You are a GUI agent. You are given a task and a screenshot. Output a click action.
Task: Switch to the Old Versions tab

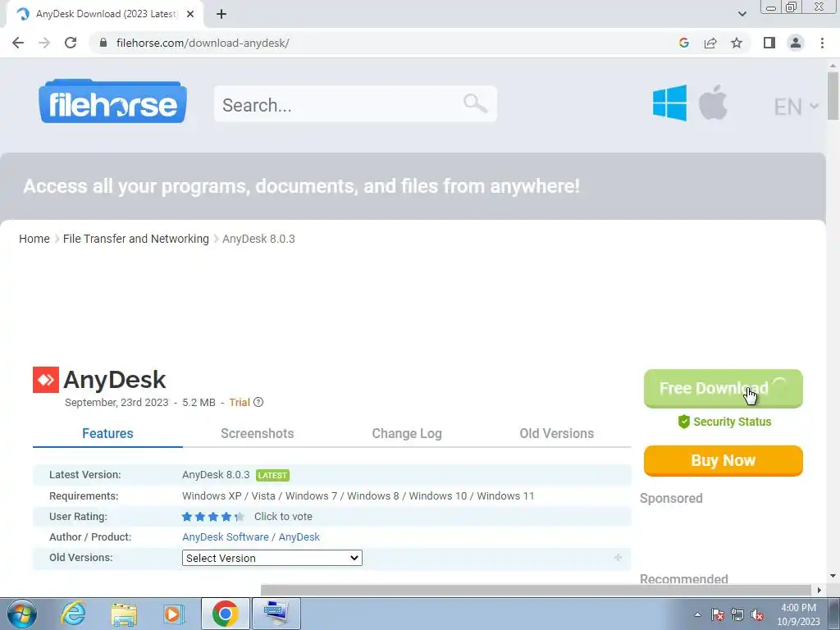click(557, 433)
